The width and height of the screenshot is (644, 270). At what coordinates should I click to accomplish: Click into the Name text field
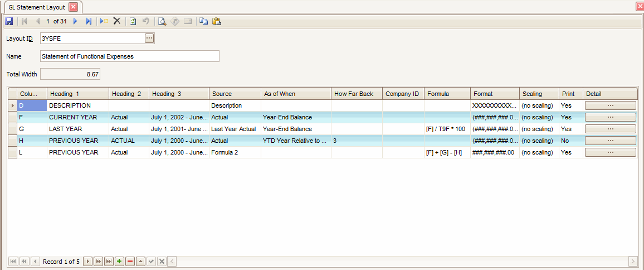click(x=129, y=56)
